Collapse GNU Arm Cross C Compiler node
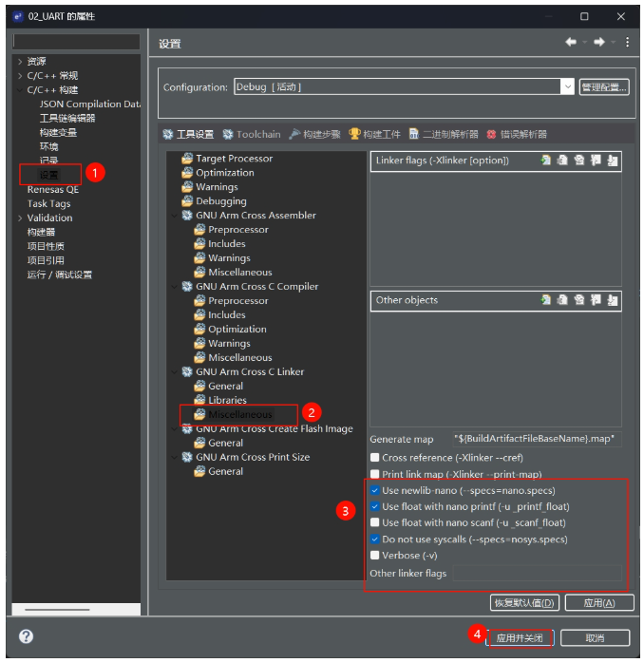Viewport: 644px width, 663px height. tap(175, 287)
